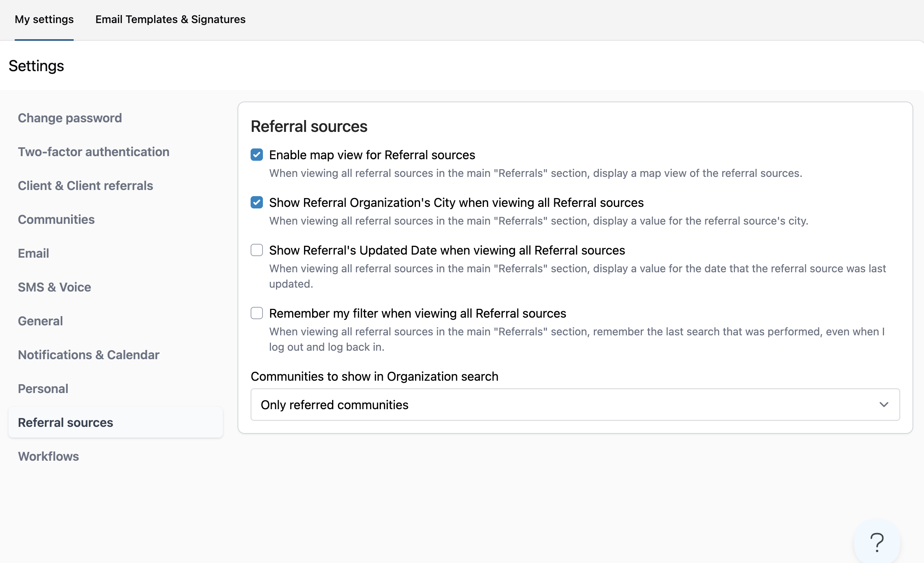Check Remember my filter checkbox
The width and height of the screenshot is (924, 563).
point(257,313)
